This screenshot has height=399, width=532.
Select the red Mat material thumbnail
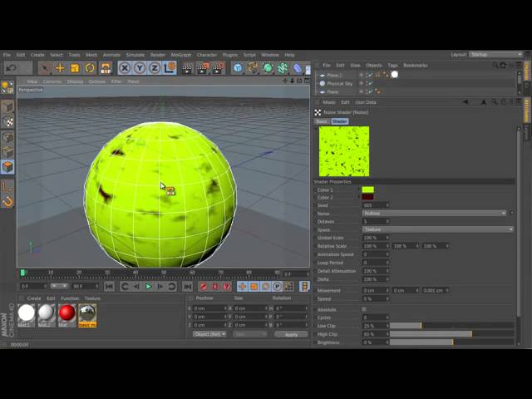(66, 313)
